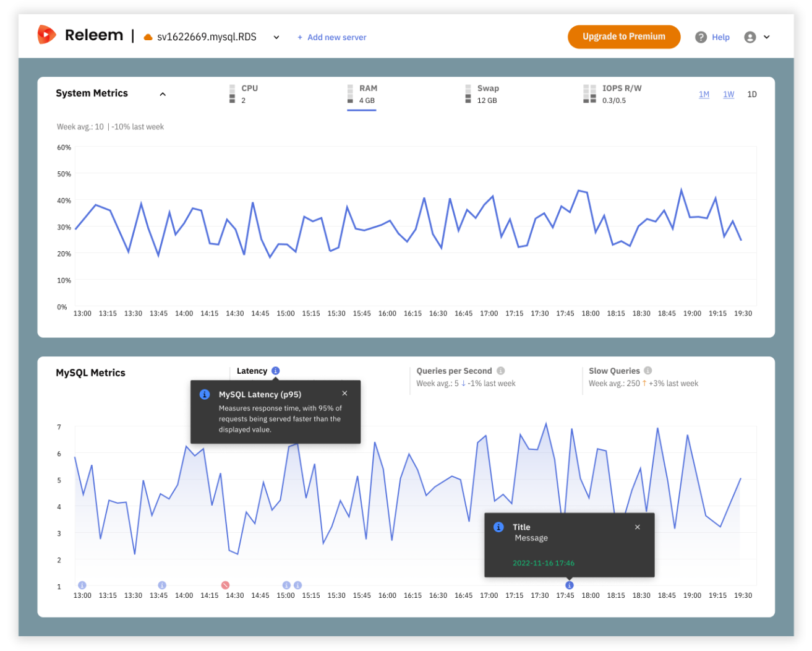Viewport: 812px width, 651px height.
Task: Switch time range to 1W
Action: pyautogui.click(x=728, y=94)
